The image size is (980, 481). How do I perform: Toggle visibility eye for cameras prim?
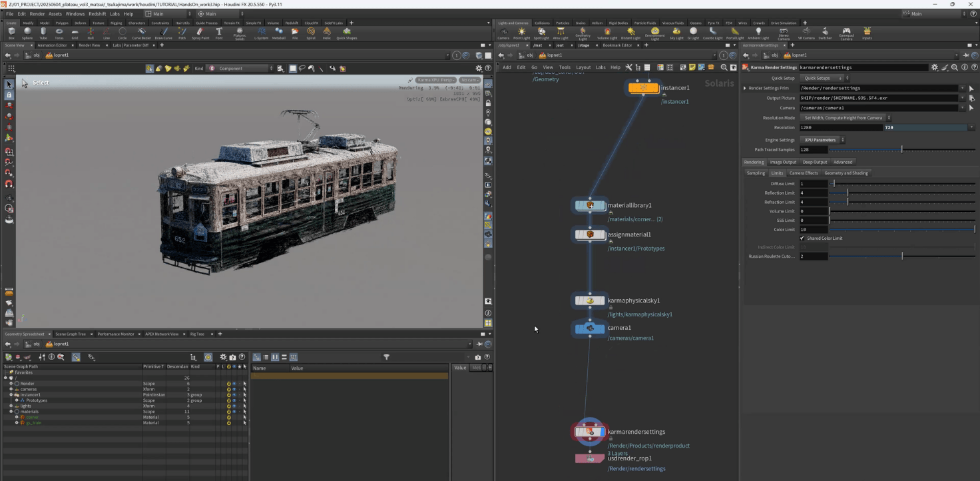tap(234, 389)
